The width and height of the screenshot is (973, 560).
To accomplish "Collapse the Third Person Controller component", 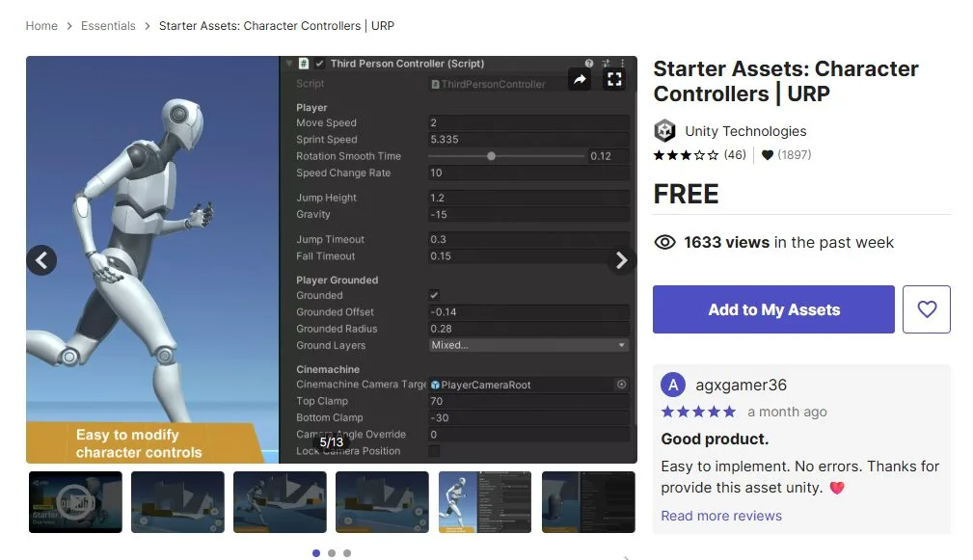I will click(x=289, y=64).
